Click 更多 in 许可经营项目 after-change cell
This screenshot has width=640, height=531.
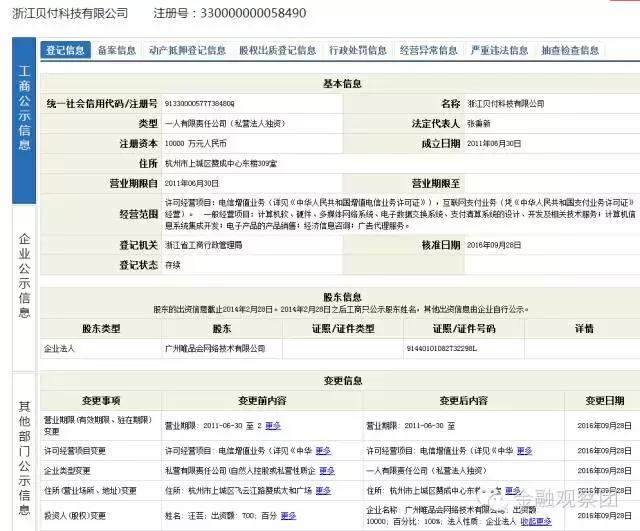525,451
